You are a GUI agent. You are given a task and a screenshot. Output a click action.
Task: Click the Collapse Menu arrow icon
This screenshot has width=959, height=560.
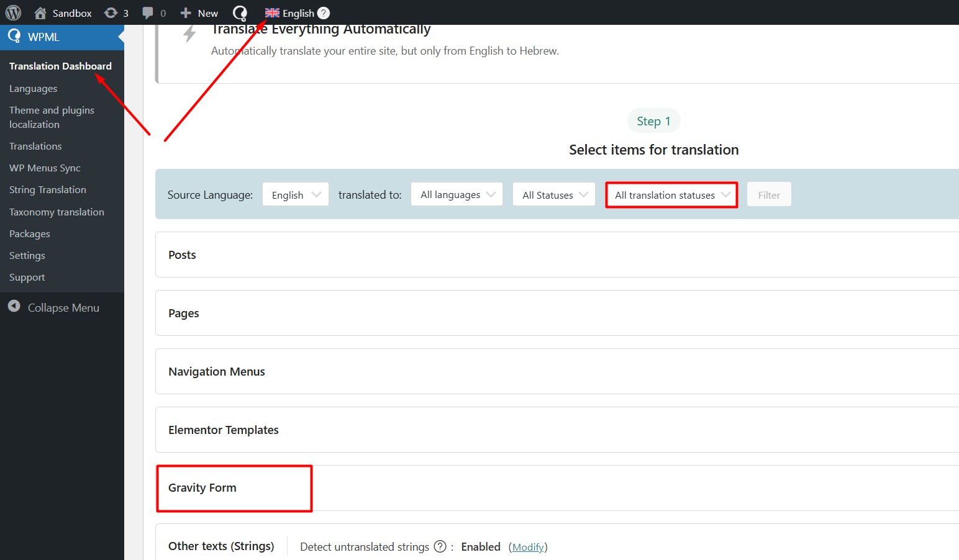[14, 307]
